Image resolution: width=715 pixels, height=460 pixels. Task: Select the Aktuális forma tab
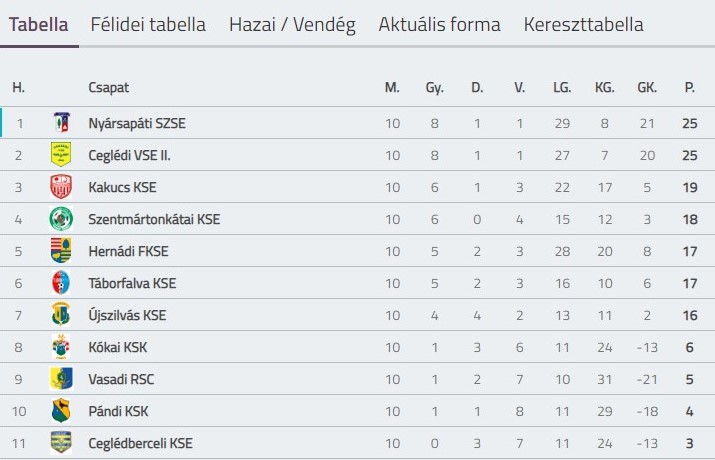click(x=440, y=24)
